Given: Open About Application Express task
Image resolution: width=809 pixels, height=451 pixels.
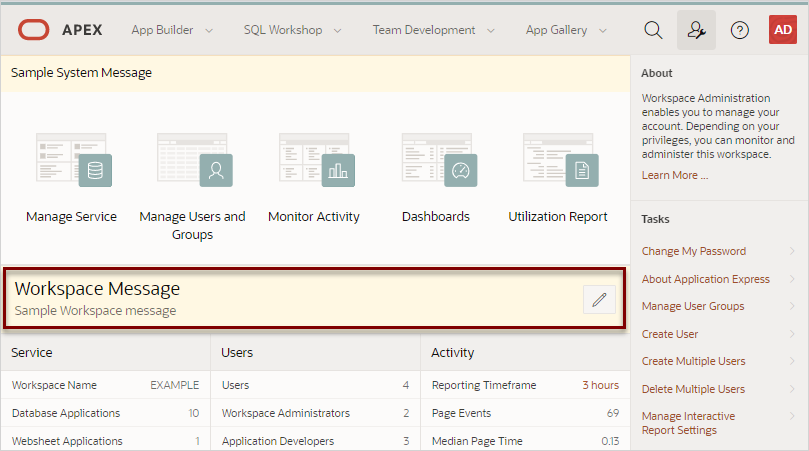Looking at the screenshot, I should 705,279.
